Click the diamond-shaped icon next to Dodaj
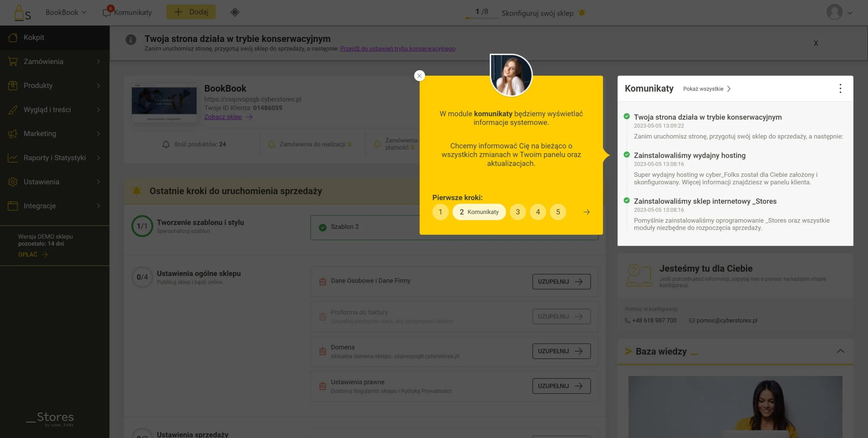Image resolution: width=868 pixels, height=438 pixels. 235,12
